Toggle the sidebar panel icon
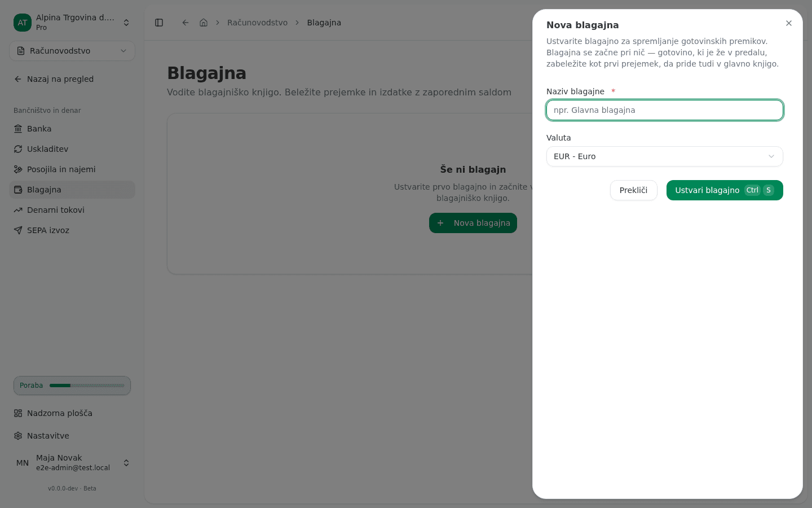Viewport: 812px width, 508px height. pyautogui.click(x=159, y=23)
